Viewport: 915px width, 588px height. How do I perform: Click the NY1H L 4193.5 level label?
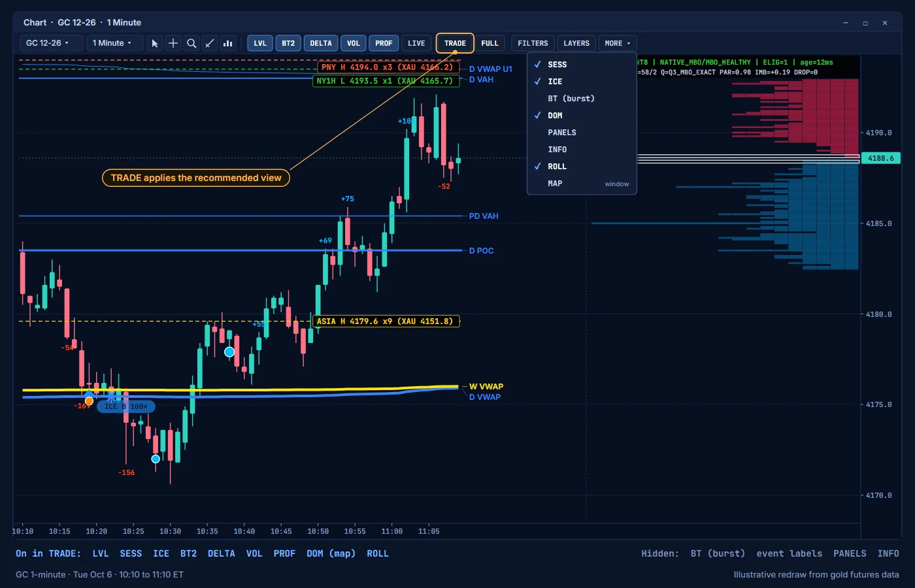point(386,81)
